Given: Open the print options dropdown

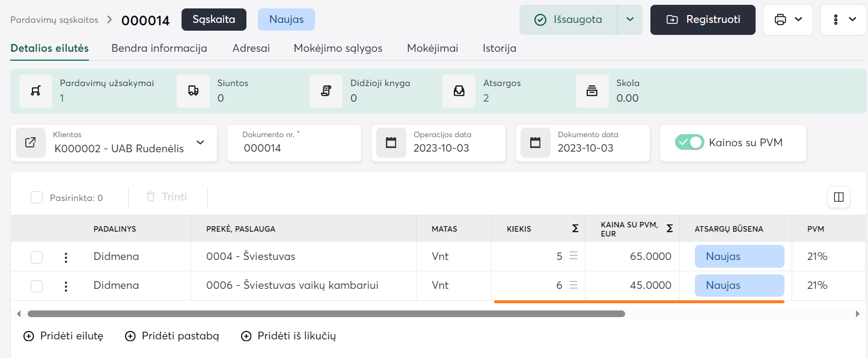Looking at the screenshot, I should coord(788,19).
